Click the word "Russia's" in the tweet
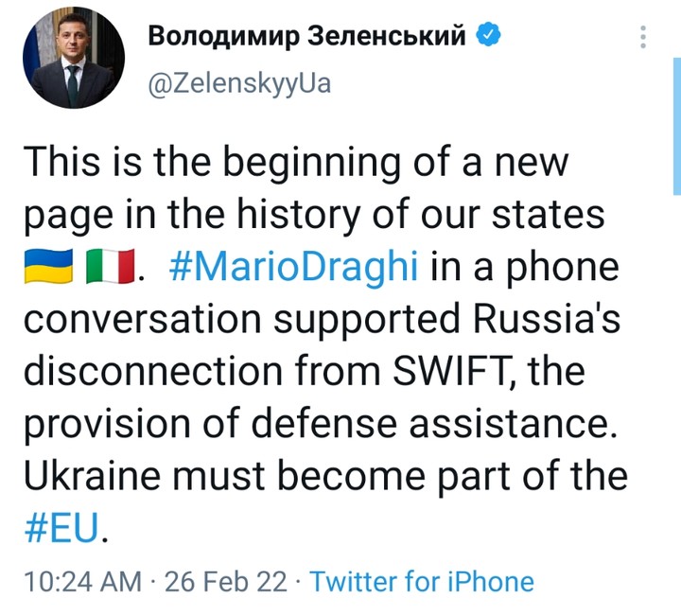The image size is (681, 616). pyautogui.click(x=539, y=319)
